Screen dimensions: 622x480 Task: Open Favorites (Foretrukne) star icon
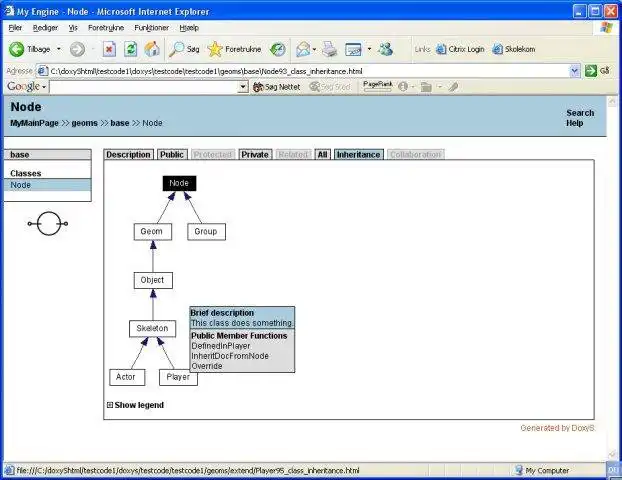pos(215,49)
